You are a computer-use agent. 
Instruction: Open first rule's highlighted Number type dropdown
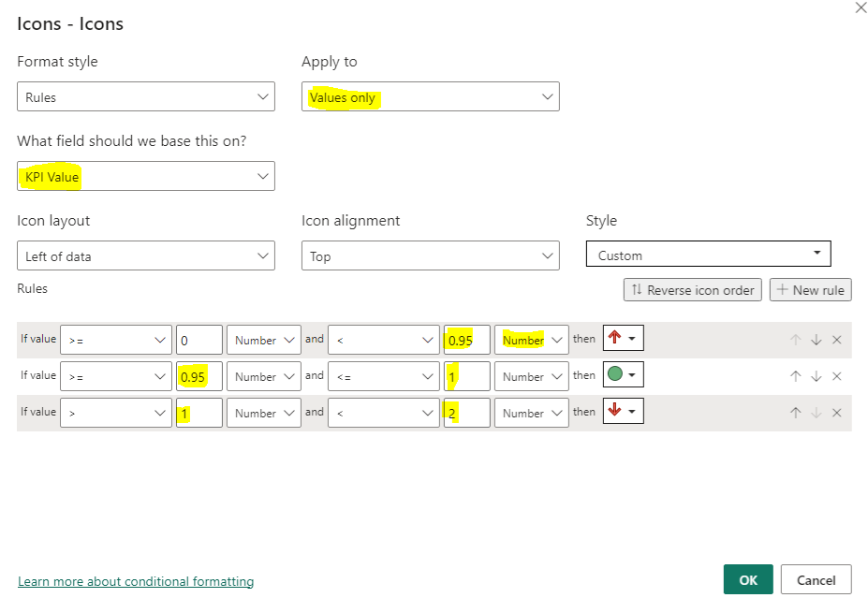532,340
